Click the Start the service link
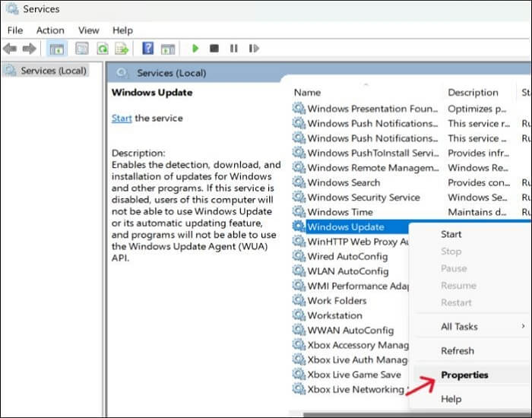Screen dimensions: 532x418 click(x=122, y=119)
